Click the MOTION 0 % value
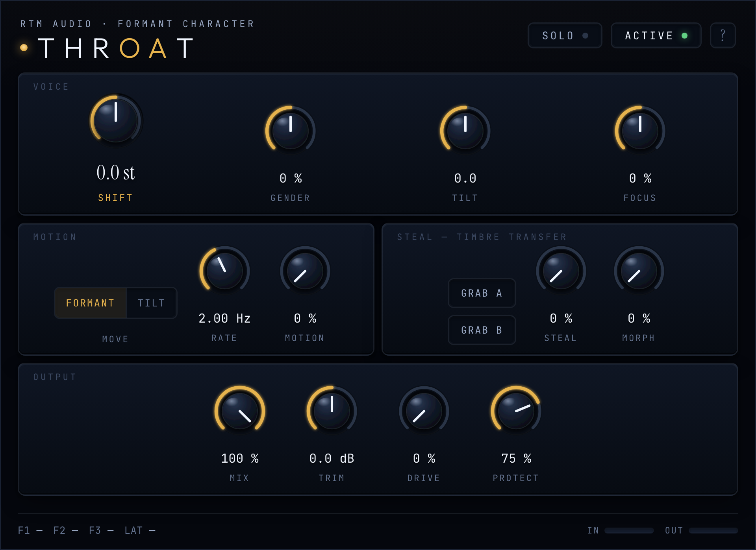 (x=305, y=318)
